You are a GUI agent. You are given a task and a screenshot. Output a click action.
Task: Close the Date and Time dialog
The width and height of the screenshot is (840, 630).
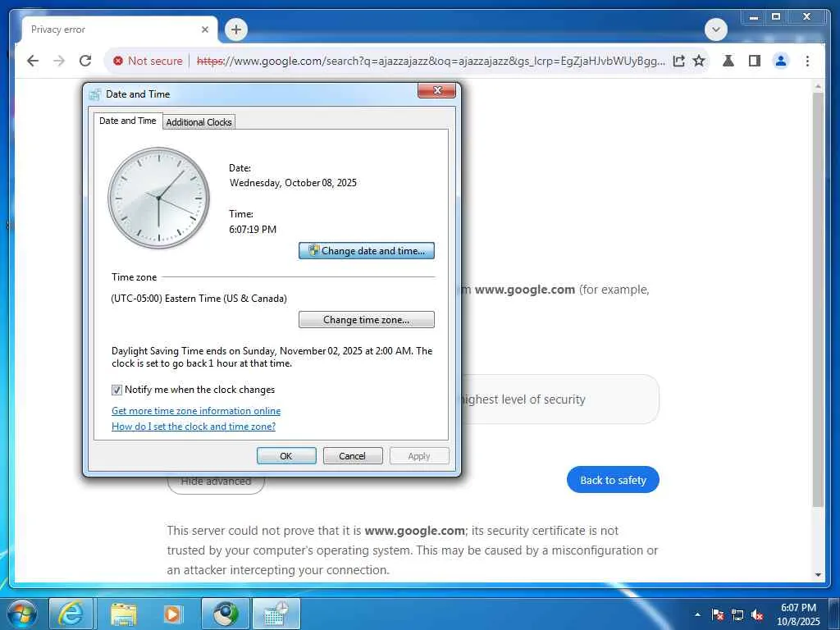tap(436, 90)
